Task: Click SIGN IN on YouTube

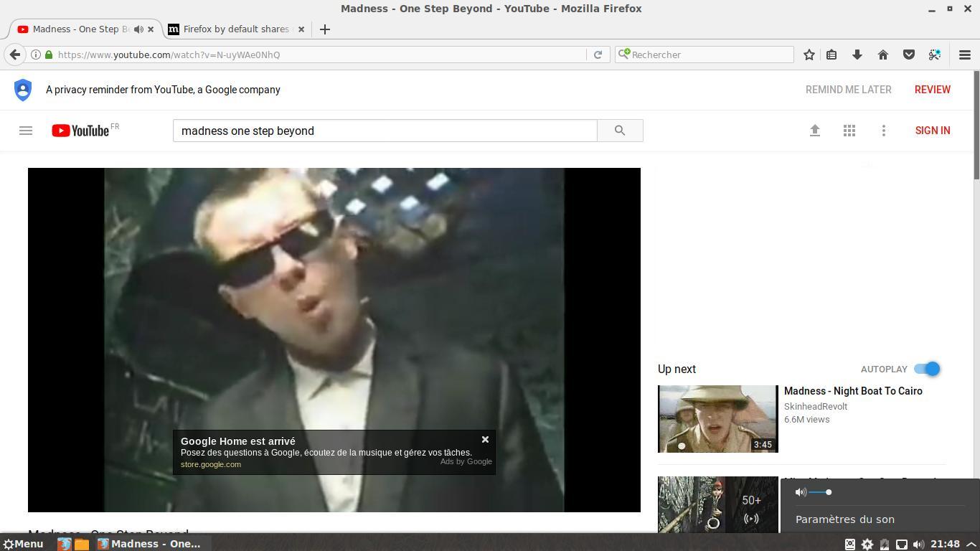Action: point(933,131)
